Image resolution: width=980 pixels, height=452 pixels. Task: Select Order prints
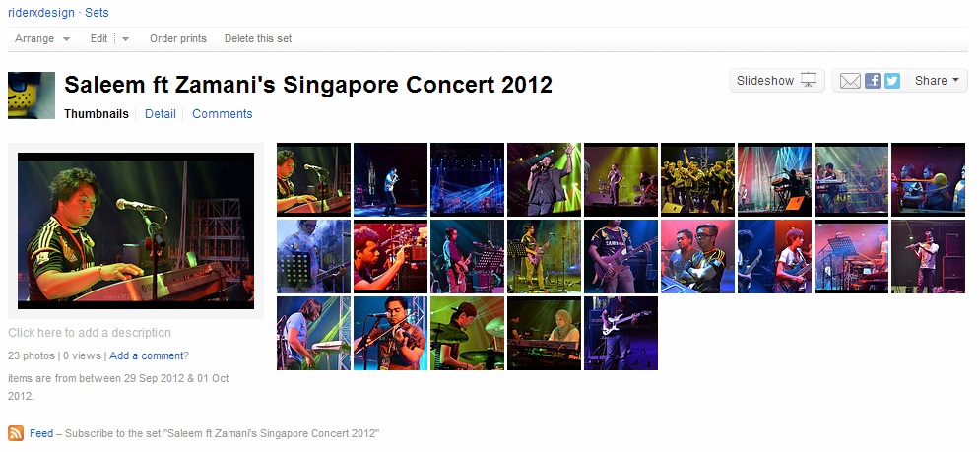pyautogui.click(x=178, y=38)
